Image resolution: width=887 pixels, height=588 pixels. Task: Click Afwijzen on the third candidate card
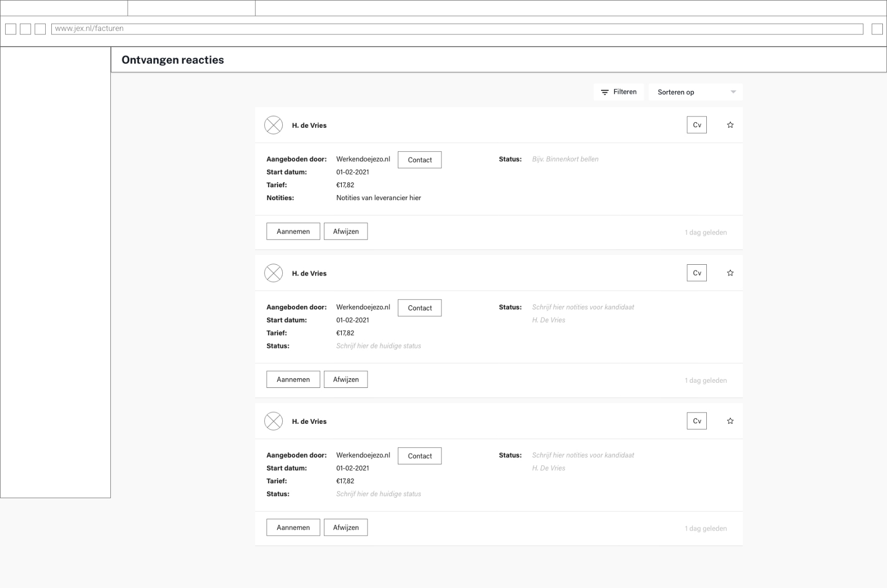pos(345,527)
